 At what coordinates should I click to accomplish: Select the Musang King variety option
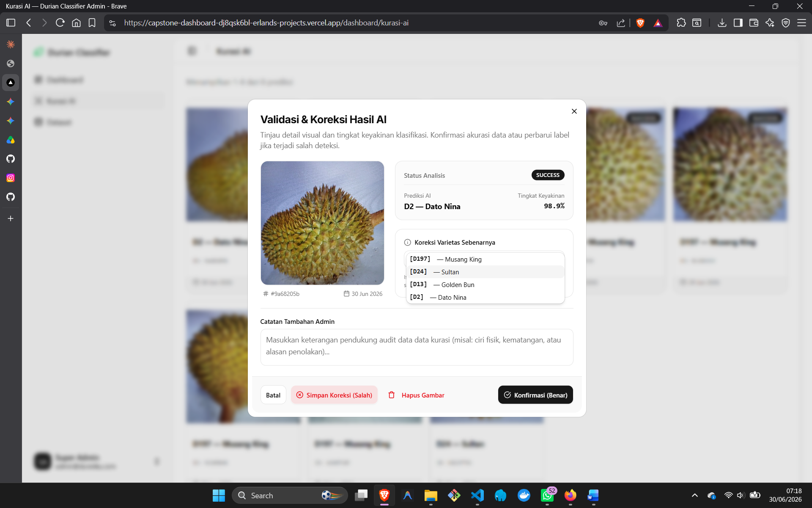485,259
